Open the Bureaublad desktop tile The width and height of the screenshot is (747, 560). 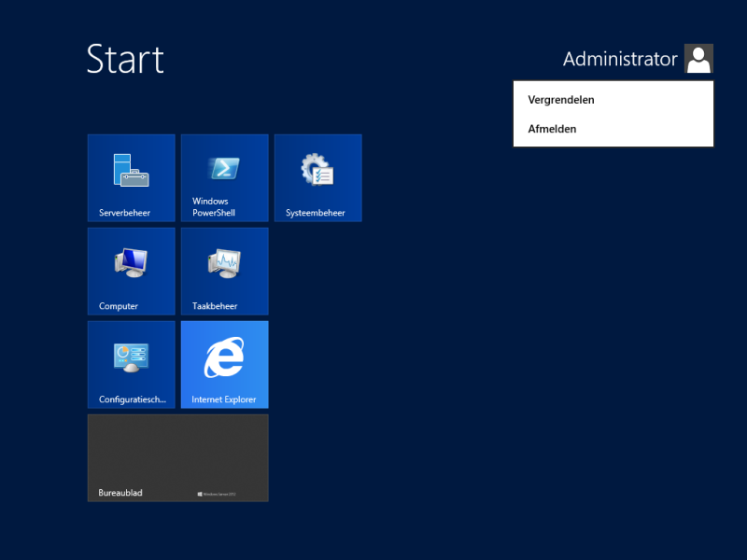[177, 457]
